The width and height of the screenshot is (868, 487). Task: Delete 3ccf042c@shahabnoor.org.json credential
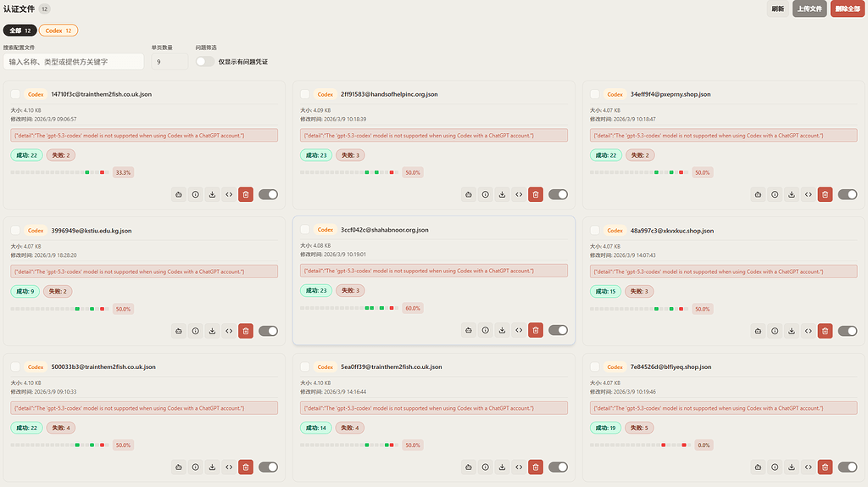point(536,330)
